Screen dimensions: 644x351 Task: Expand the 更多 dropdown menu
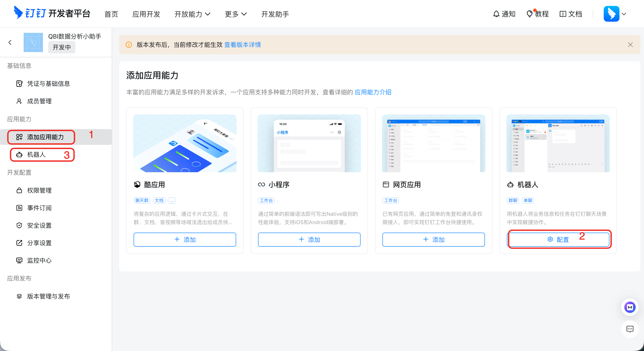tap(236, 14)
